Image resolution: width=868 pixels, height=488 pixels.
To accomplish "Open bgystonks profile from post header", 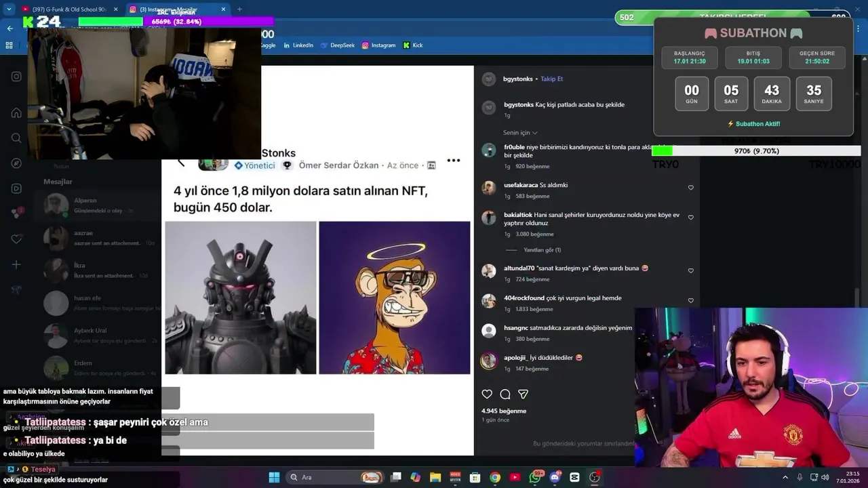I will 518,79.
